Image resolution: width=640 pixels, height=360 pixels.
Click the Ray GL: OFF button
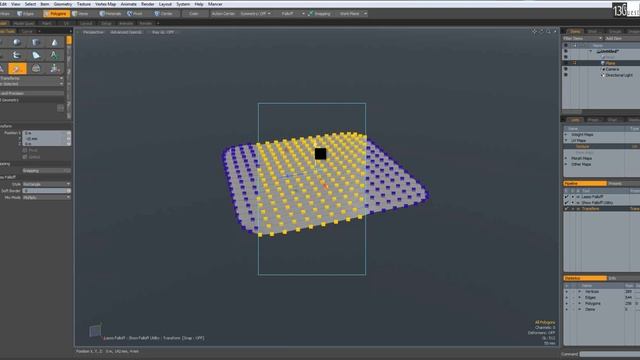coord(162,32)
